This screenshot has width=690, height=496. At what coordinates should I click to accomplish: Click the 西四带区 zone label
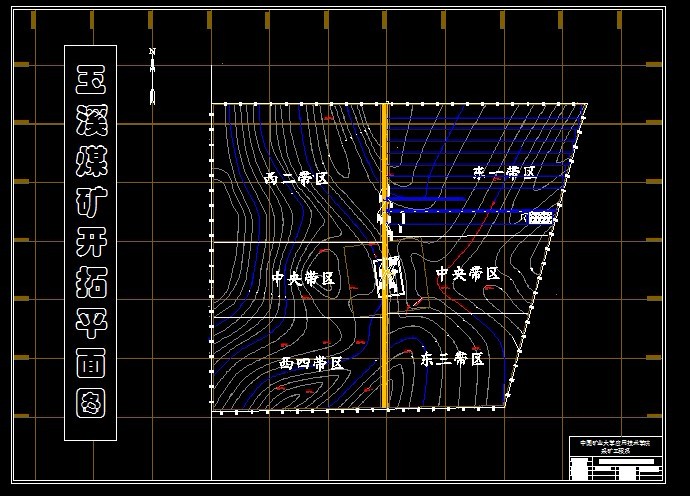(311, 364)
